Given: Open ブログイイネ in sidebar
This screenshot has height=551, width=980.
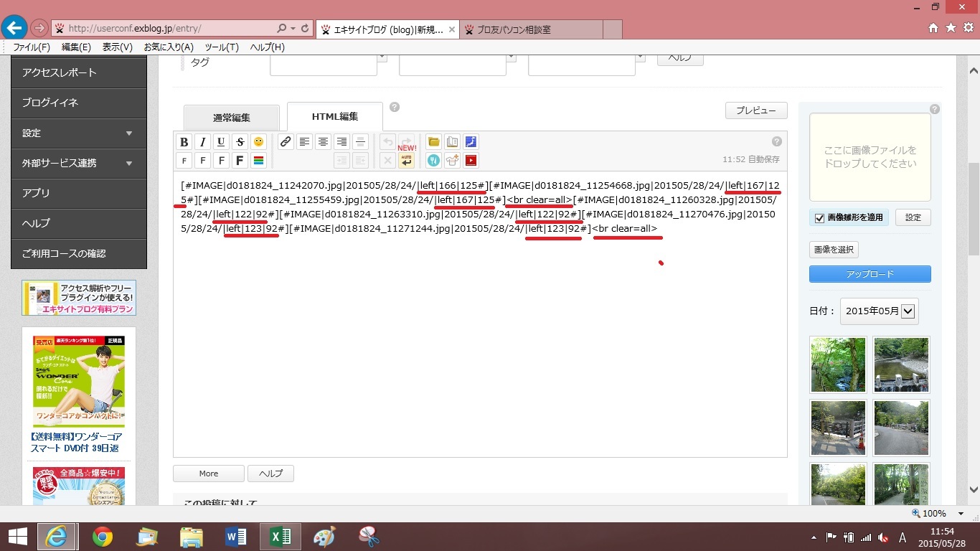Looking at the screenshot, I should (79, 103).
